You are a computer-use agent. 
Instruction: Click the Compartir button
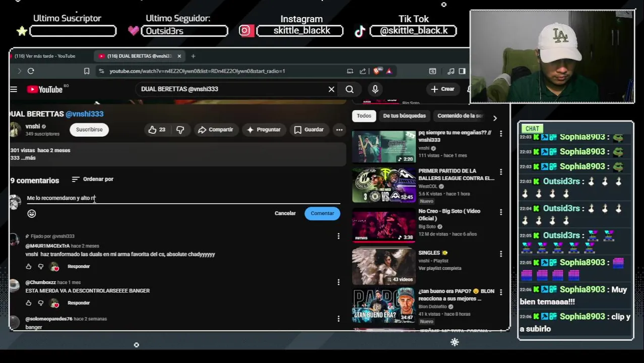click(x=215, y=130)
